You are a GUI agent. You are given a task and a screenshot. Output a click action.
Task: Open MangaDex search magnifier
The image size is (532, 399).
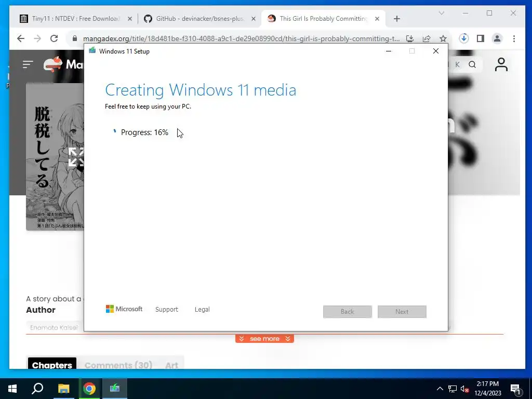click(472, 64)
